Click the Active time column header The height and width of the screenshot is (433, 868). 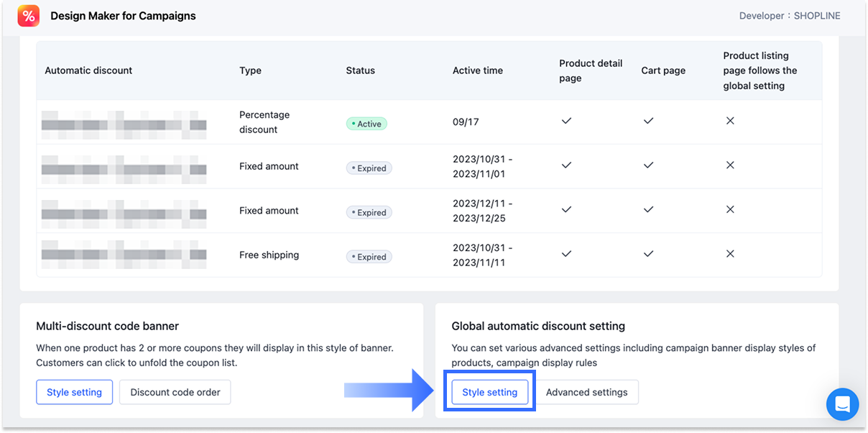pyautogui.click(x=477, y=70)
